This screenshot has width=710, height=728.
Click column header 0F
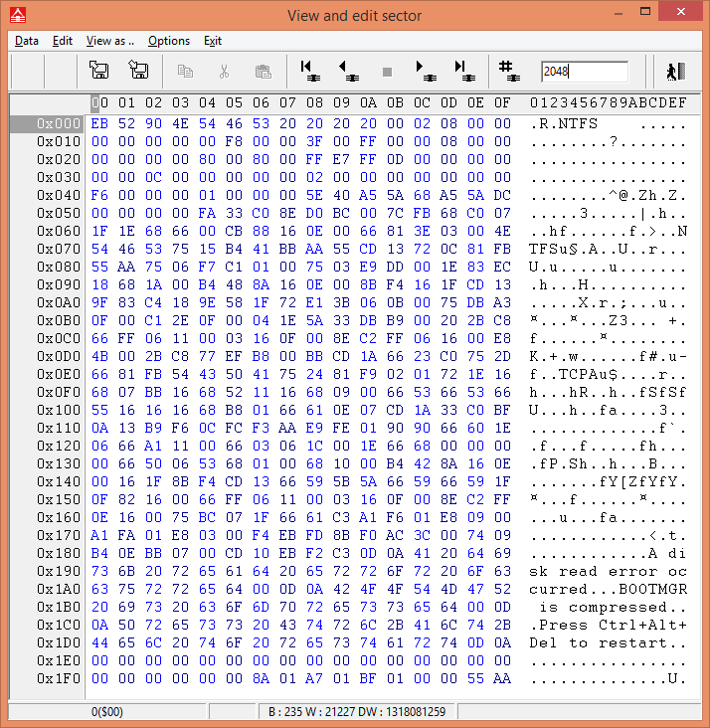click(x=502, y=102)
